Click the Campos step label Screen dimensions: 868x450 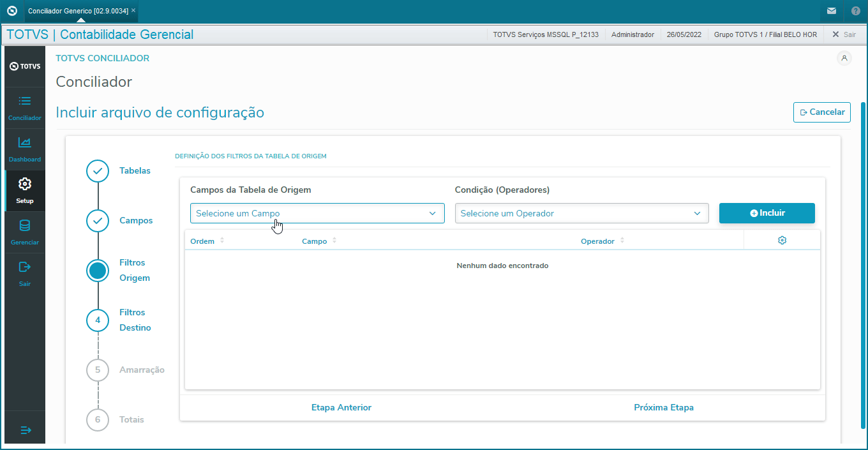pyautogui.click(x=136, y=220)
